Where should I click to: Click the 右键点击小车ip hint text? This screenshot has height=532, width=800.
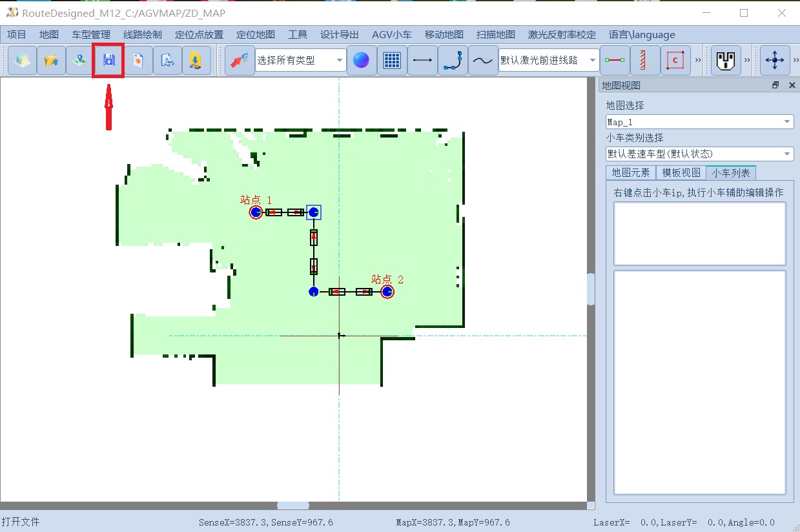pos(699,192)
